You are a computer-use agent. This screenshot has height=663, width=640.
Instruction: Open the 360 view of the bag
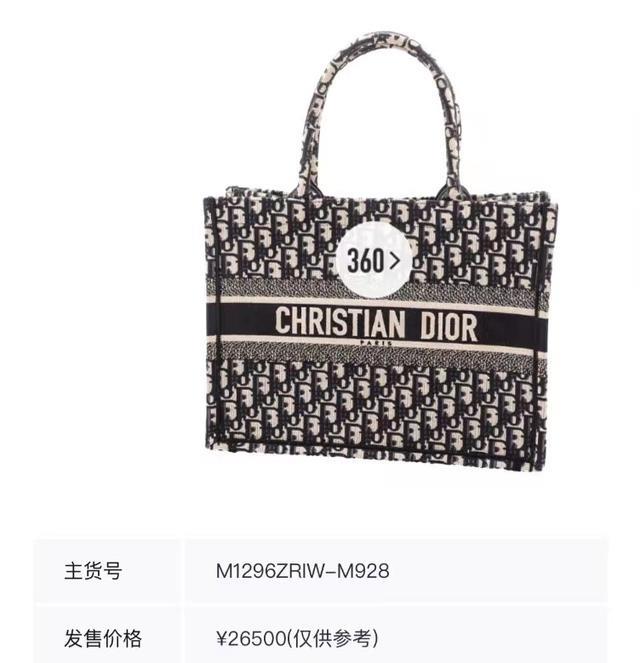click(x=374, y=260)
